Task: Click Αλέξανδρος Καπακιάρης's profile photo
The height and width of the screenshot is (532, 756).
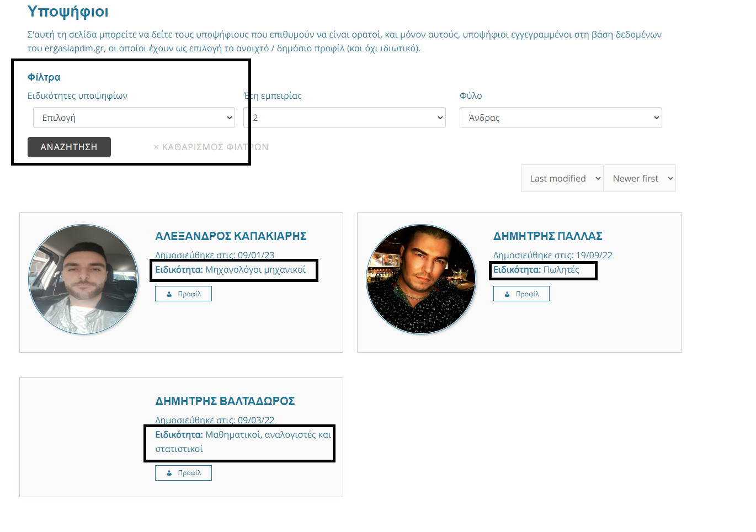Action: (x=83, y=279)
